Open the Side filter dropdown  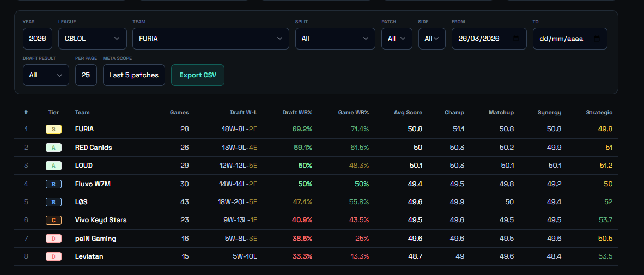point(432,39)
